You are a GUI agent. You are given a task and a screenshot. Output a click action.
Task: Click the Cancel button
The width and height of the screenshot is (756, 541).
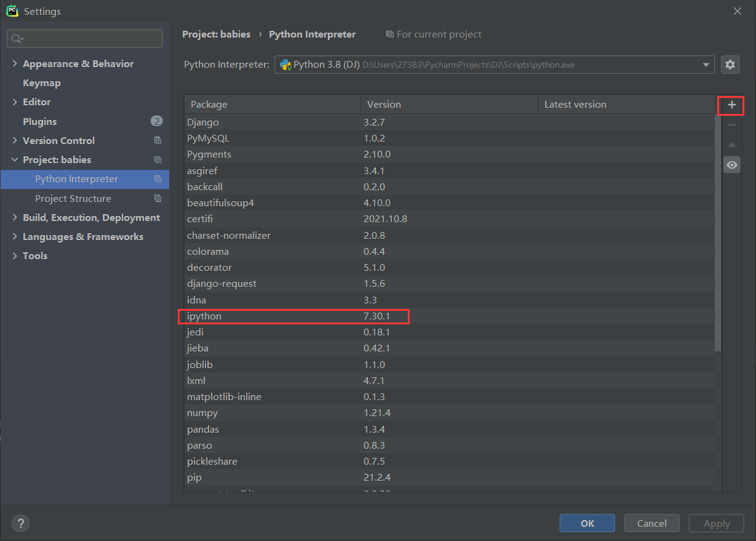coord(651,523)
